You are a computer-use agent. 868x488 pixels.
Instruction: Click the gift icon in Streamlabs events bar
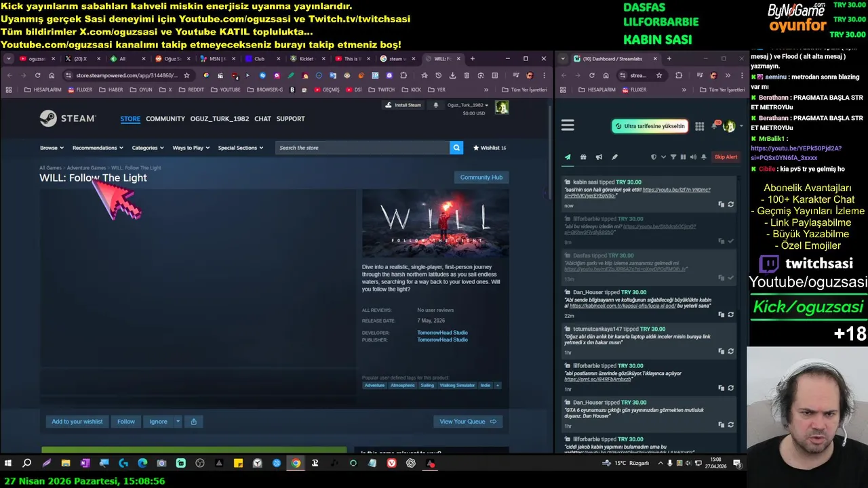coord(583,157)
